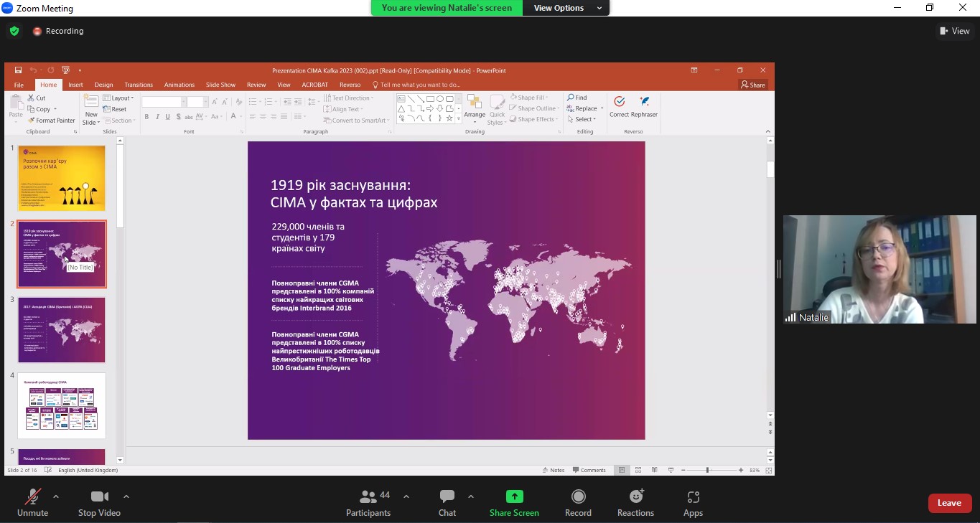Start slideshow from beginning via quick access icon
Image resolution: width=980 pixels, height=523 pixels.
(65, 70)
